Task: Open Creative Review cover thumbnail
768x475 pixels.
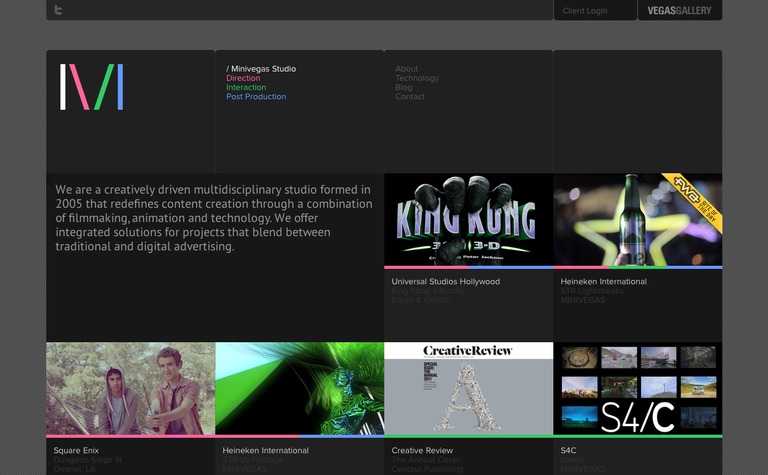Action: click(x=469, y=388)
